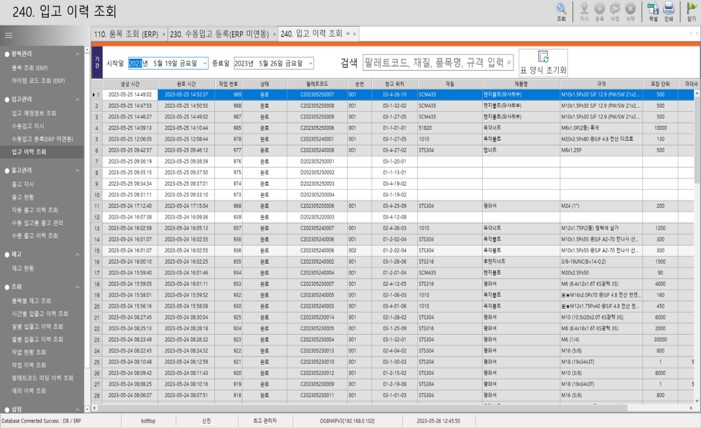Click the row 28 number header
701x428 pixels.
[97, 395]
